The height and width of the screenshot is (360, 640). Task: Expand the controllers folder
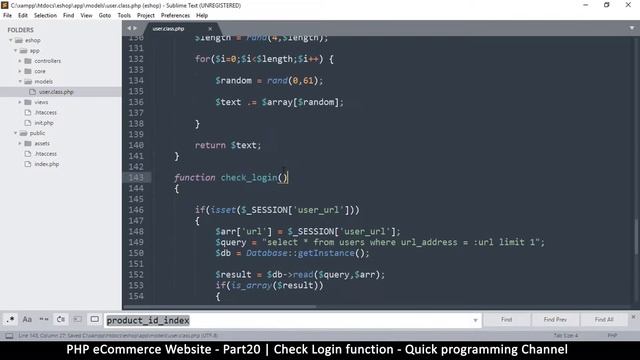[20, 61]
